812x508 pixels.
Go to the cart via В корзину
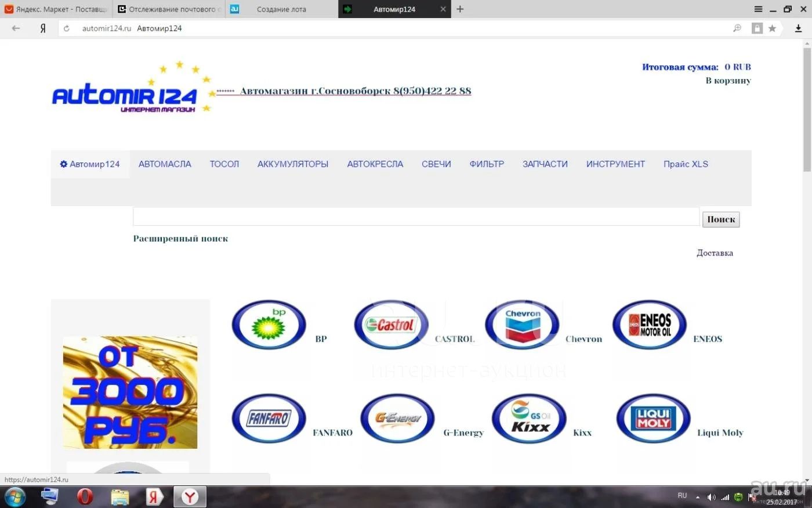728,80
